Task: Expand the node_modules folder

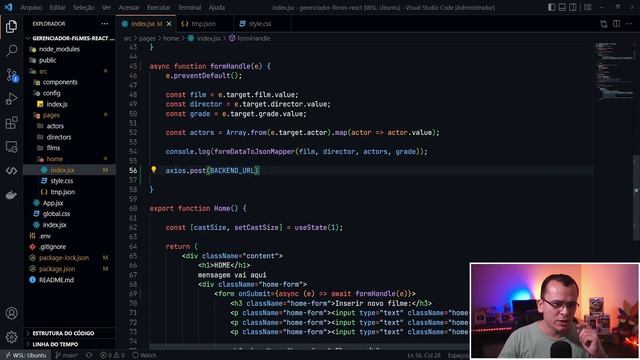Action: (x=69, y=49)
